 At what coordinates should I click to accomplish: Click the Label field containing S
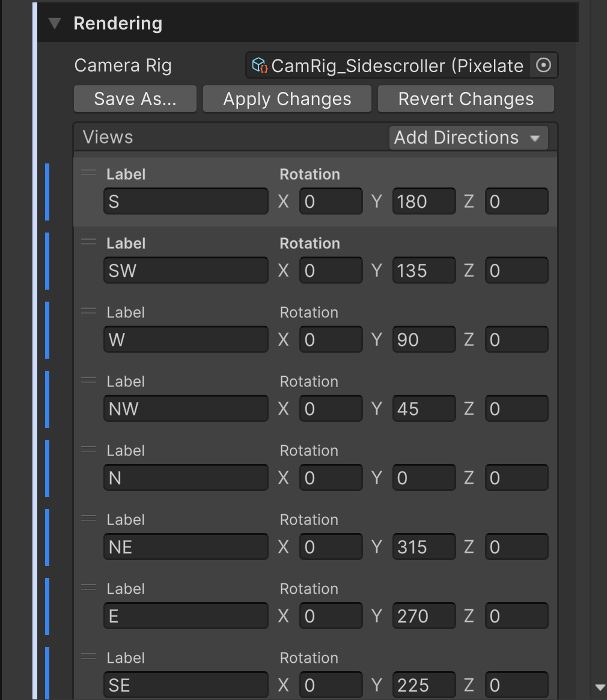pos(186,201)
